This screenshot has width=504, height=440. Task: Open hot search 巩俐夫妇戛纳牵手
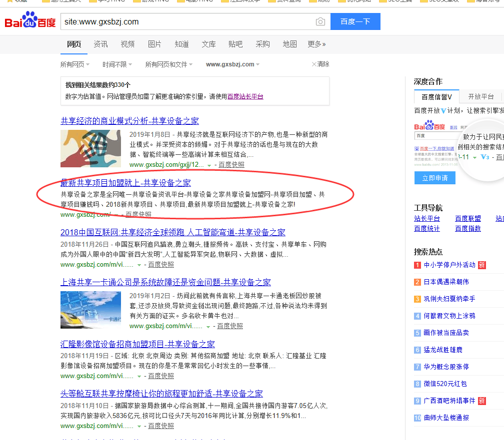coord(449,299)
